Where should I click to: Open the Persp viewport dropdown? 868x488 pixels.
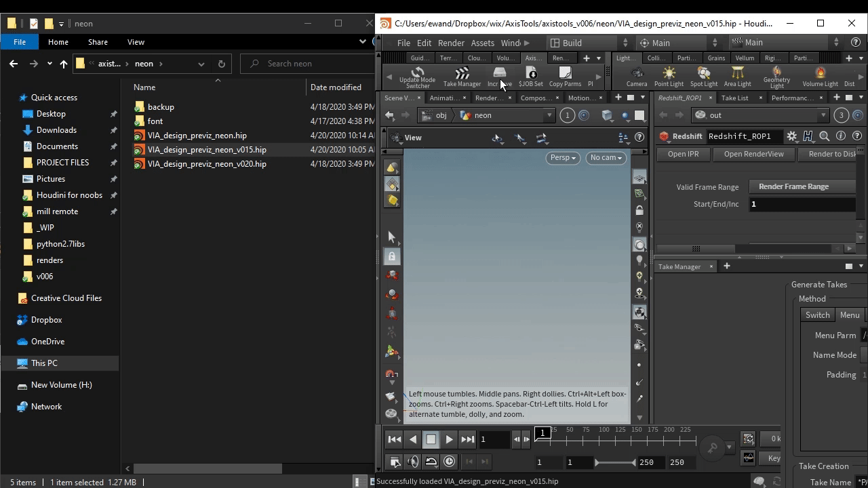(x=563, y=157)
